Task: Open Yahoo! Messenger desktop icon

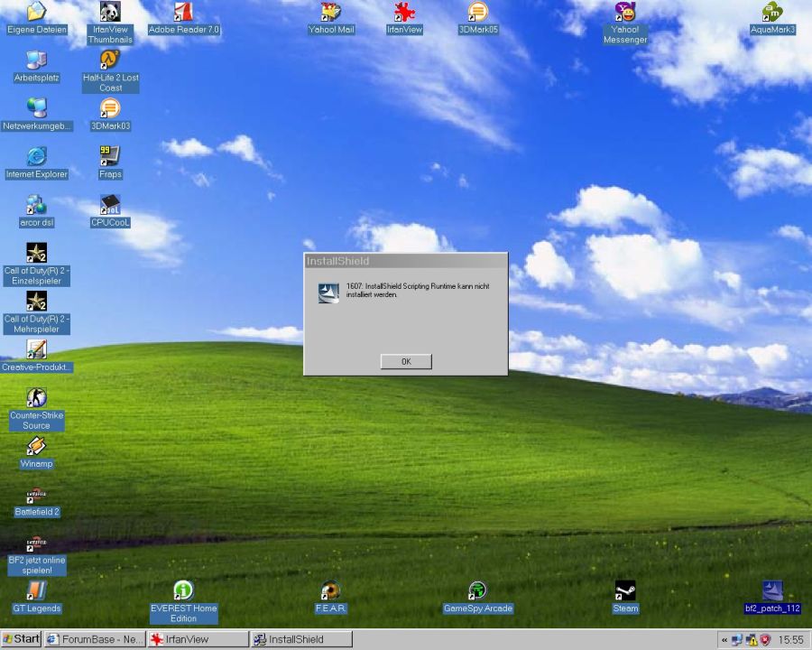Action: pyautogui.click(x=625, y=23)
